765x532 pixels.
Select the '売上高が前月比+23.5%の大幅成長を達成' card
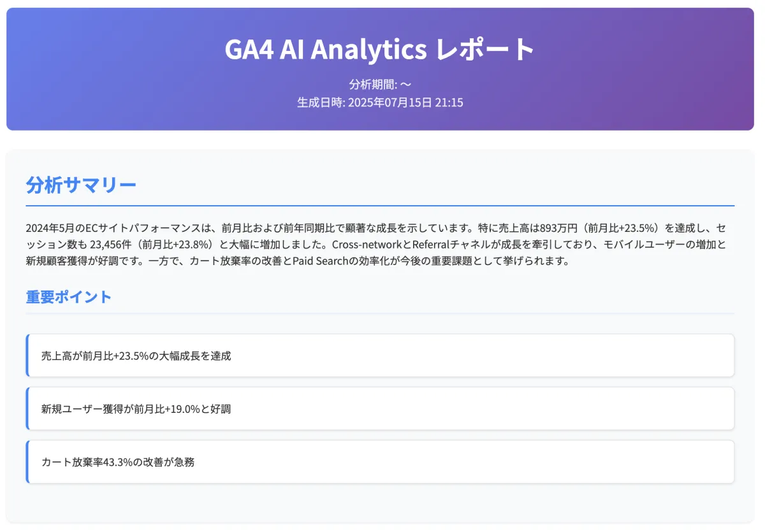tap(380, 356)
